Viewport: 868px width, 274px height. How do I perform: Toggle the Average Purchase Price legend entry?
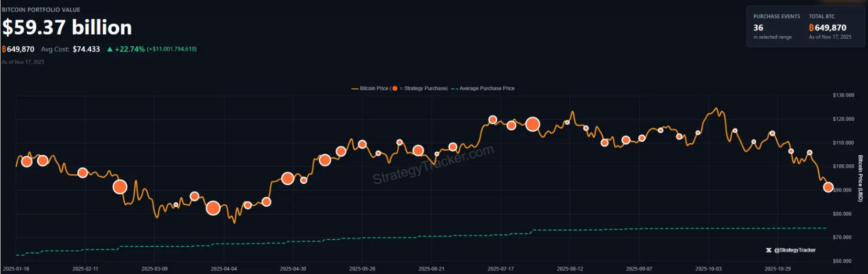point(483,88)
